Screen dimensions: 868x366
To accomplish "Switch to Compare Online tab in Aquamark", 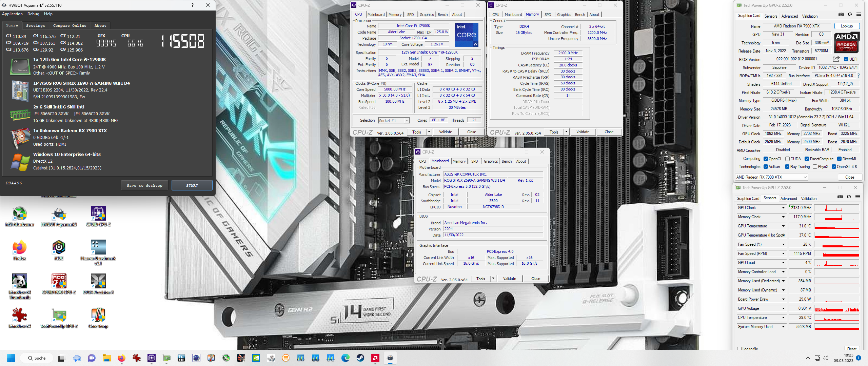I will 70,26.
